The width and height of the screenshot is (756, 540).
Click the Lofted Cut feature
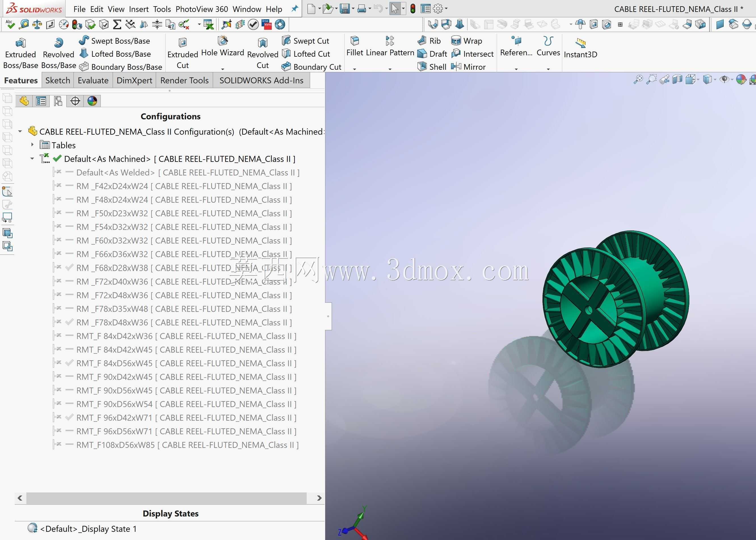tap(306, 54)
